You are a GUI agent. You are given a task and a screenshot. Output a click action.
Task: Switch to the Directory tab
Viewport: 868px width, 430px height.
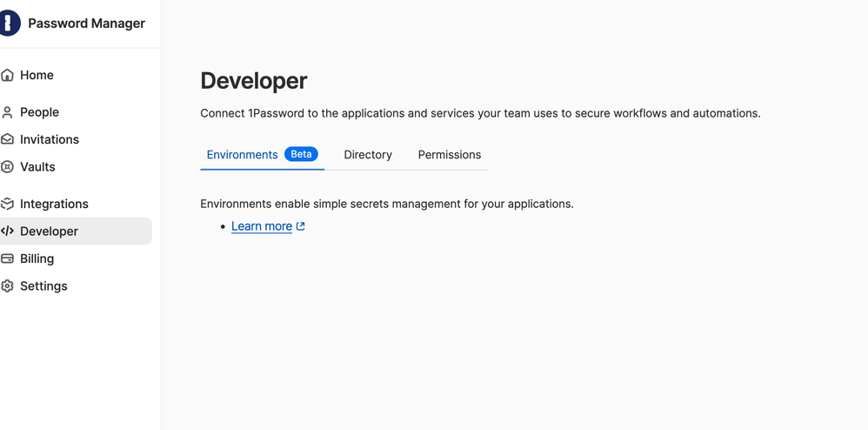368,155
